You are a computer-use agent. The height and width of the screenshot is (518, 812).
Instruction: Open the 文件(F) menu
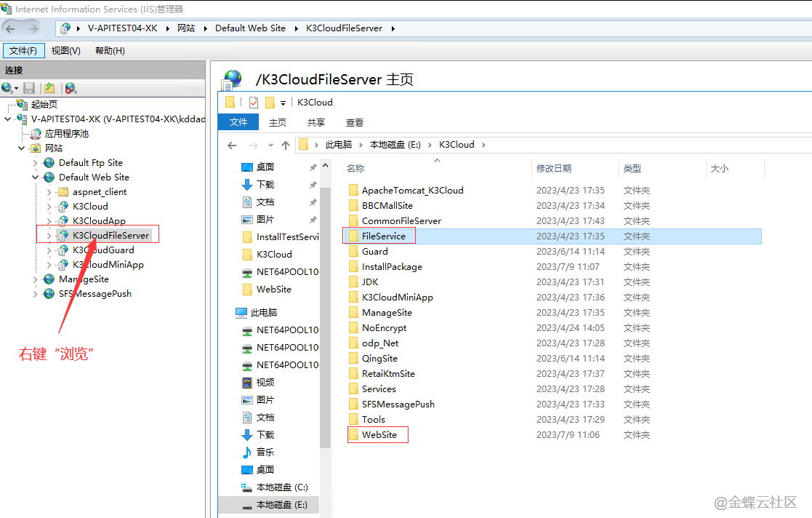pyautogui.click(x=23, y=50)
